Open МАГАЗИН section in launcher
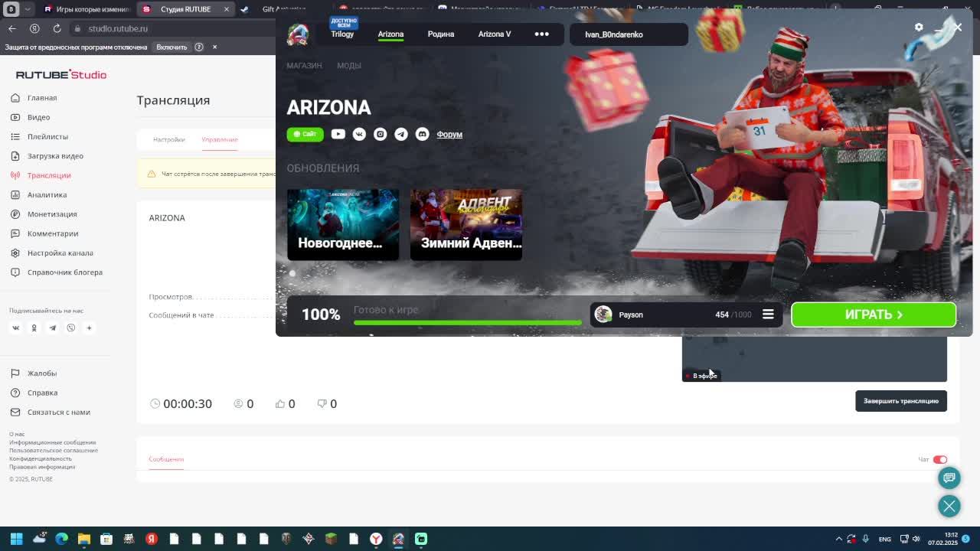This screenshot has width=980, height=551. [x=304, y=66]
